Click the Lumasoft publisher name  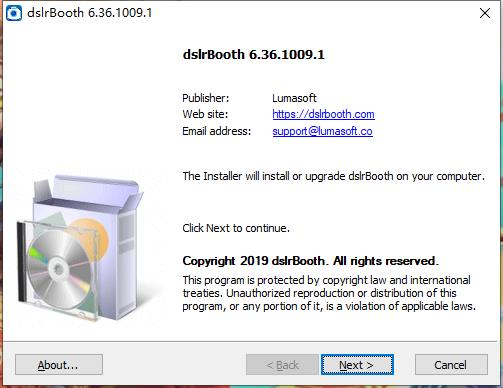[x=294, y=98]
